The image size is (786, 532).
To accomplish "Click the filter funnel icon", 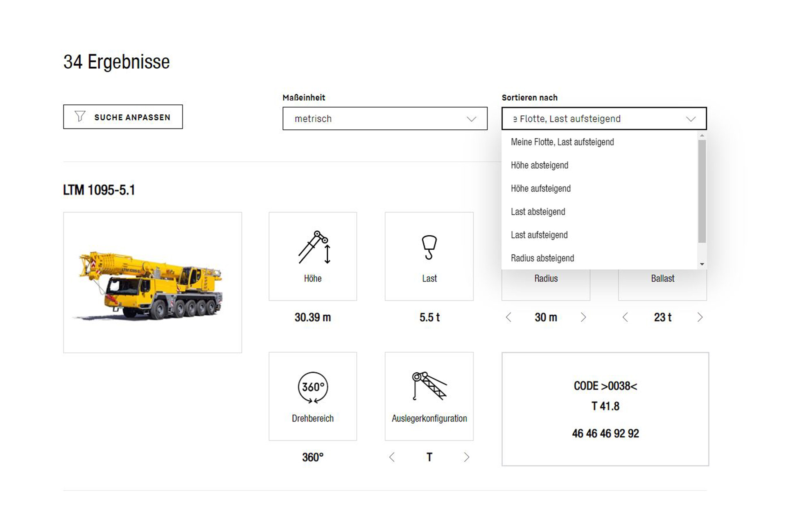I will pos(80,117).
